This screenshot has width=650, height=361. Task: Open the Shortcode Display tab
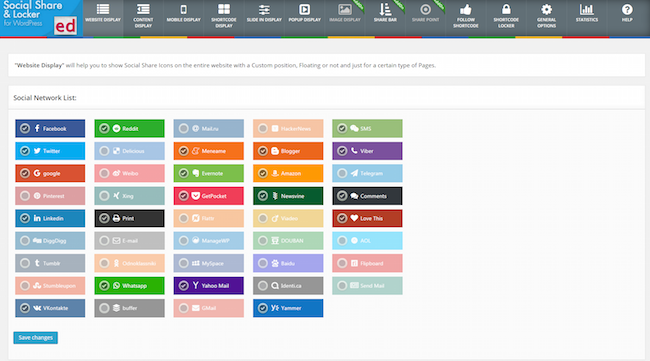pyautogui.click(x=224, y=18)
